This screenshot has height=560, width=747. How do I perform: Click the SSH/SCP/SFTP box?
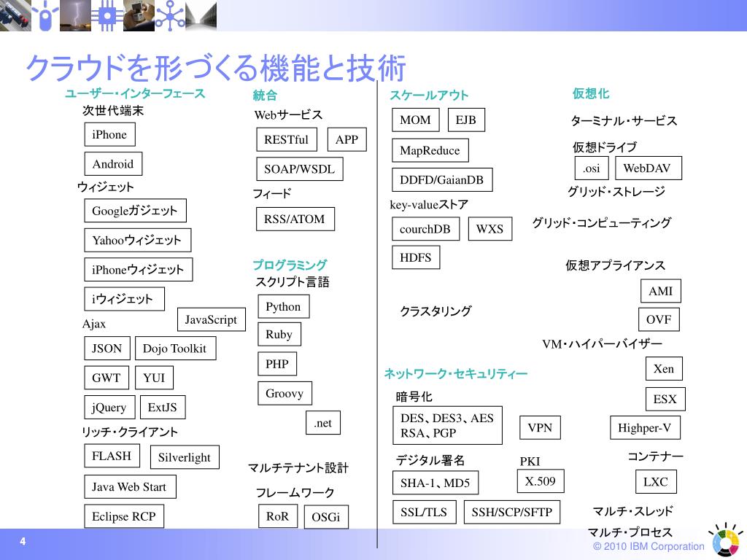click(512, 512)
